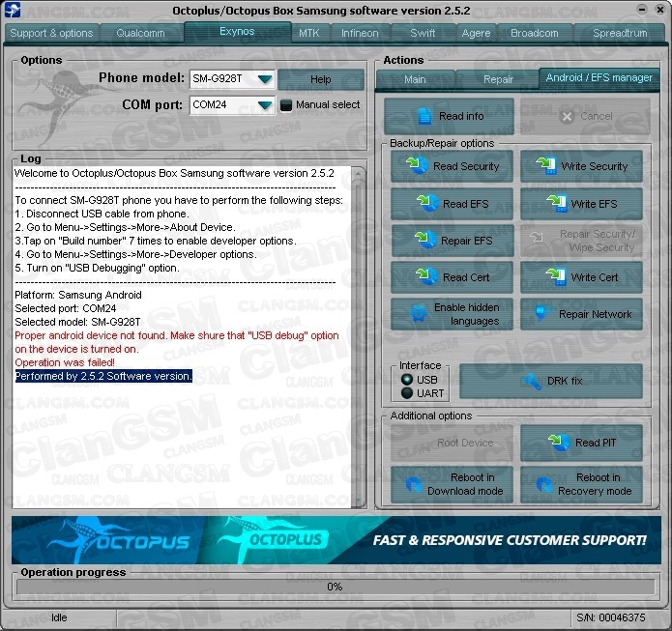Minimize the Octoplus window

click(x=642, y=10)
